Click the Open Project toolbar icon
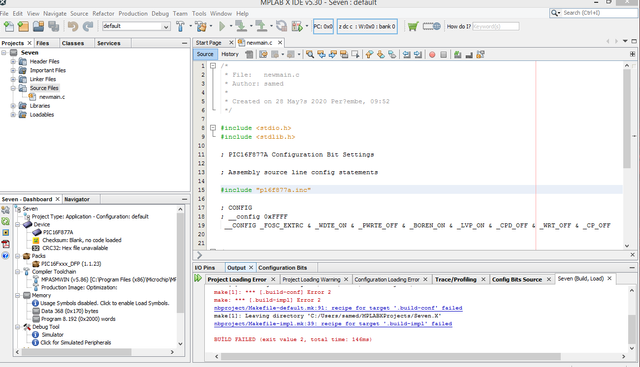 tap(38, 27)
